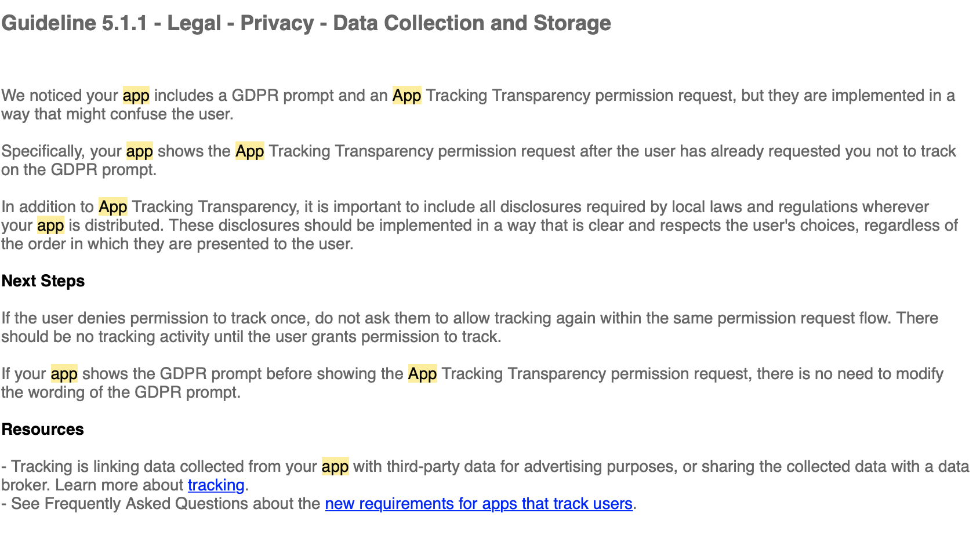The width and height of the screenshot is (980, 560).
Task: Click highlighted "app" after "Specifically, your"
Action: pyautogui.click(x=140, y=151)
